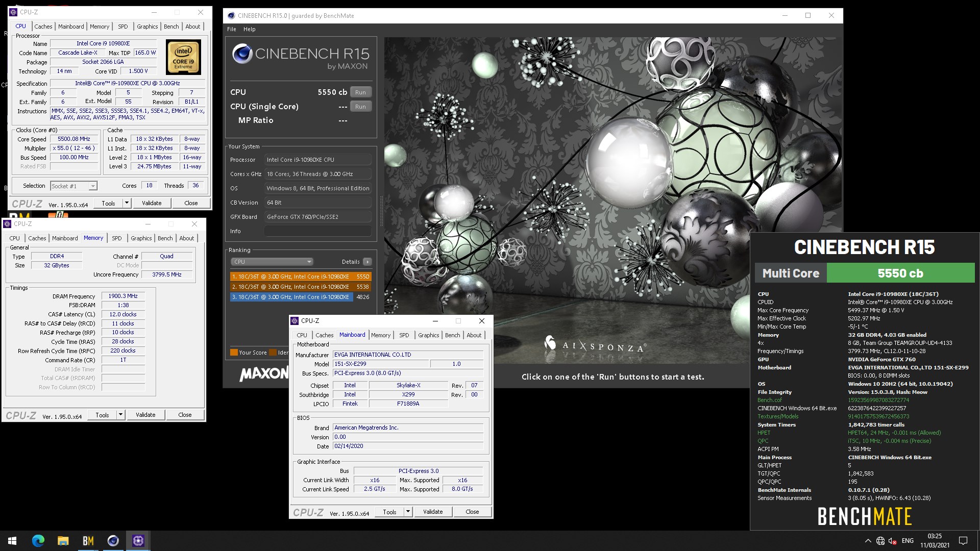Click Cinebench window title icon
This screenshot has width=980, height=551.
click(x=231, y=16)
